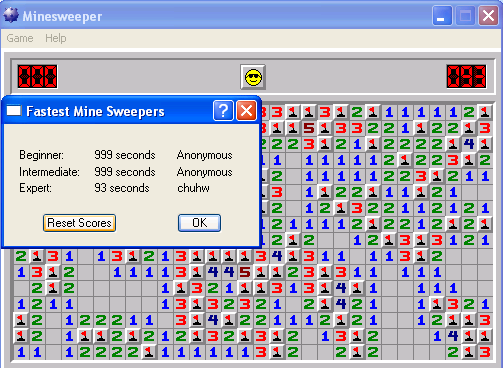This screenshot has height=368, width=503.
Task: Click the sunglasses smiley face button
Action: click(x=253, y=77)
